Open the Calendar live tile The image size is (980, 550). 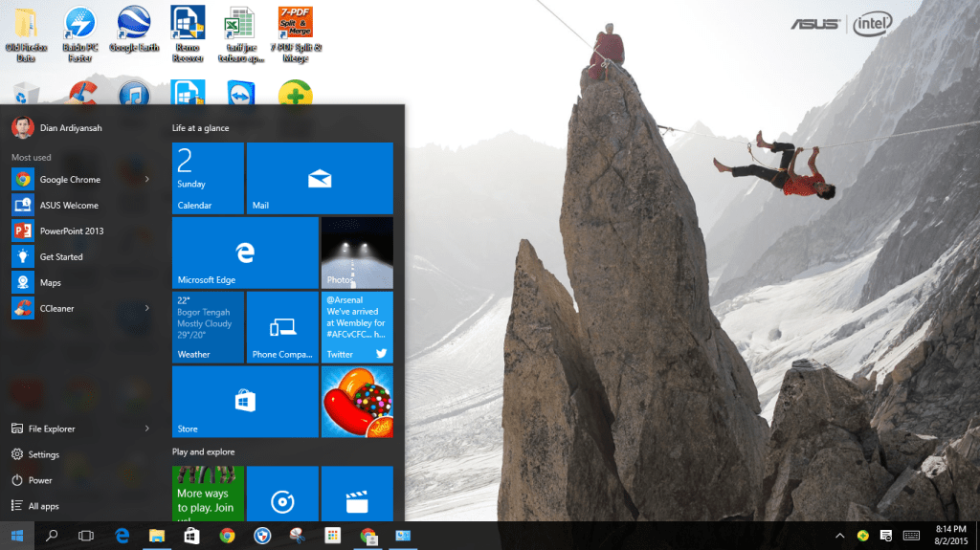click(208, 178)
